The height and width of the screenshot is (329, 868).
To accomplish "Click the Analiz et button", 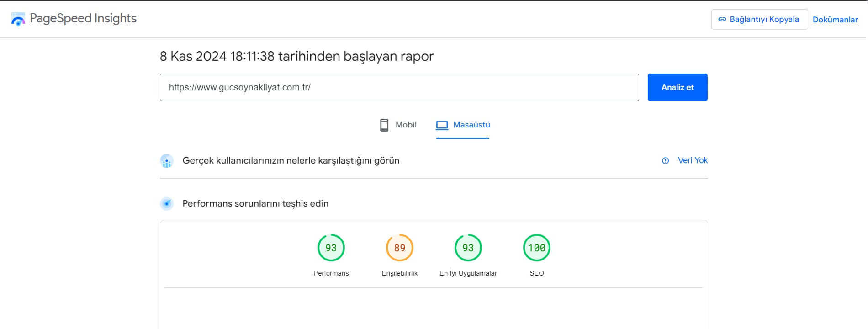I will (x=677, y=87).
